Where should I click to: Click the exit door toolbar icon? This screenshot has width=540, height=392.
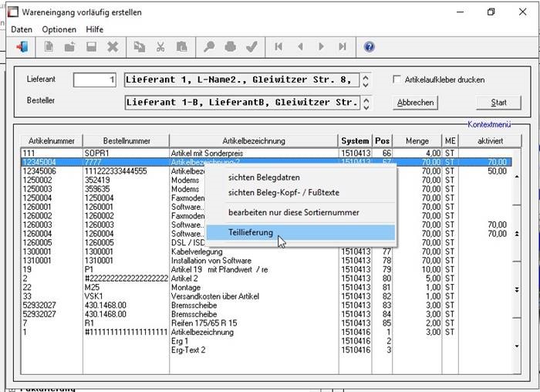tap(22, 47)
